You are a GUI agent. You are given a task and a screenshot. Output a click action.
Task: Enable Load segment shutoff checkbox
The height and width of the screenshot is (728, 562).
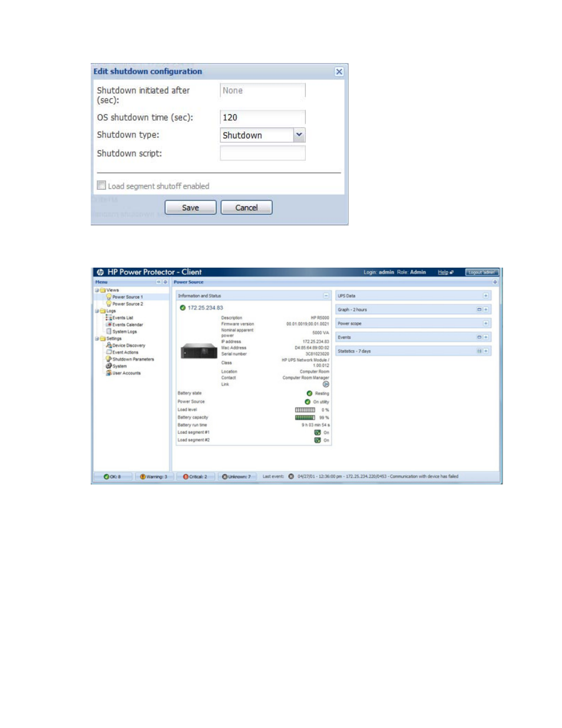tap(101, 185)
